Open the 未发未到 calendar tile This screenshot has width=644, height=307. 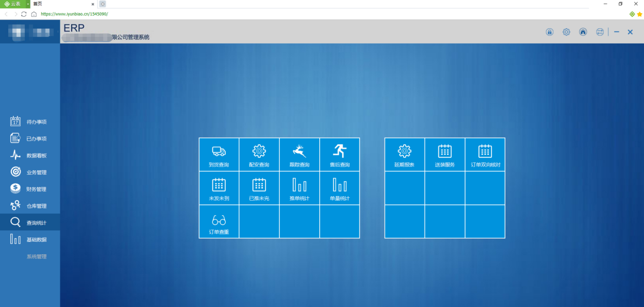[219, 188]
